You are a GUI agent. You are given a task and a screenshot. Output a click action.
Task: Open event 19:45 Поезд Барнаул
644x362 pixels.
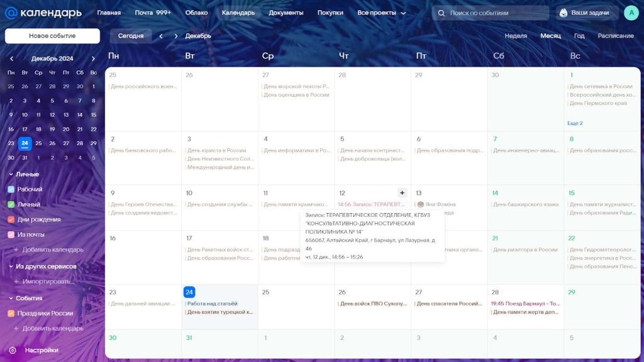(525, 304)
